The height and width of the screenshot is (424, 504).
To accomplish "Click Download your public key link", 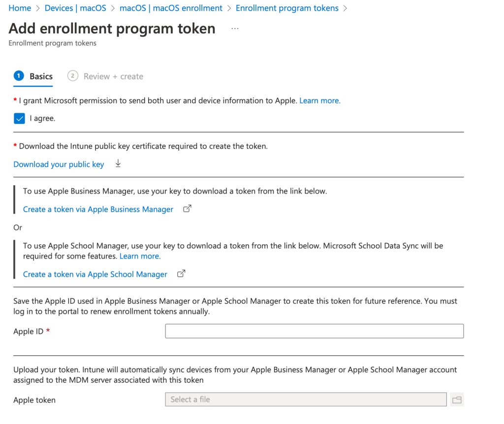I will click(x=59, y=164).
